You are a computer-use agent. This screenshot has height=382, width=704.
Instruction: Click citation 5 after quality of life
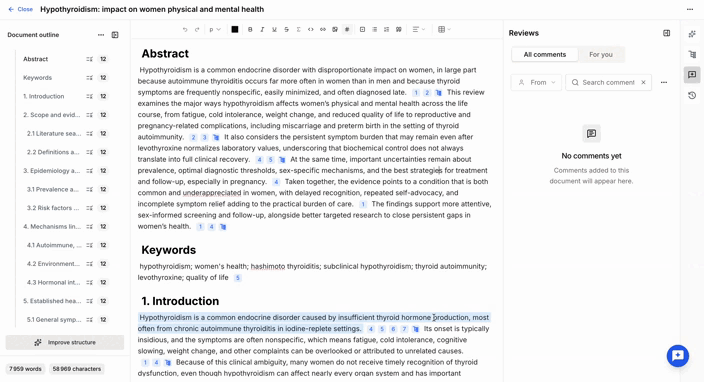point(238,278)
